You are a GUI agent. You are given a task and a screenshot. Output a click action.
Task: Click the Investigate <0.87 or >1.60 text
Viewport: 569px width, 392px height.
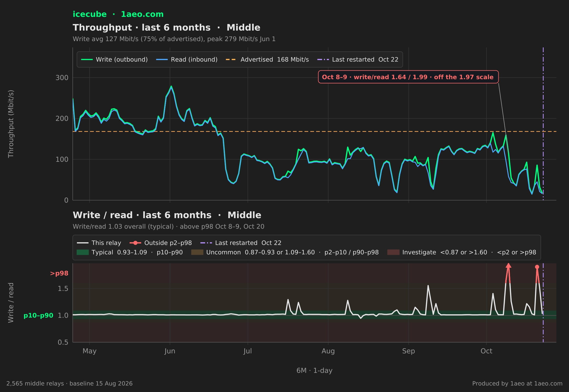[469, 252]
